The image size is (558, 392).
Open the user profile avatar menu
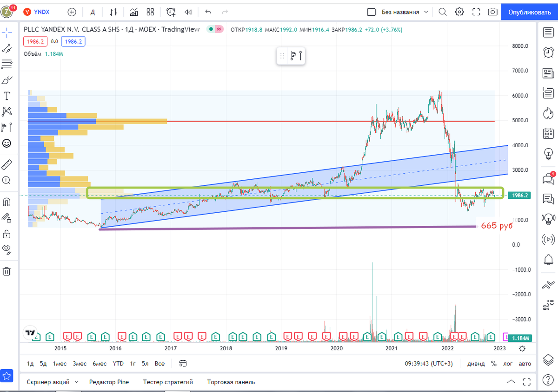coord(7,11)
